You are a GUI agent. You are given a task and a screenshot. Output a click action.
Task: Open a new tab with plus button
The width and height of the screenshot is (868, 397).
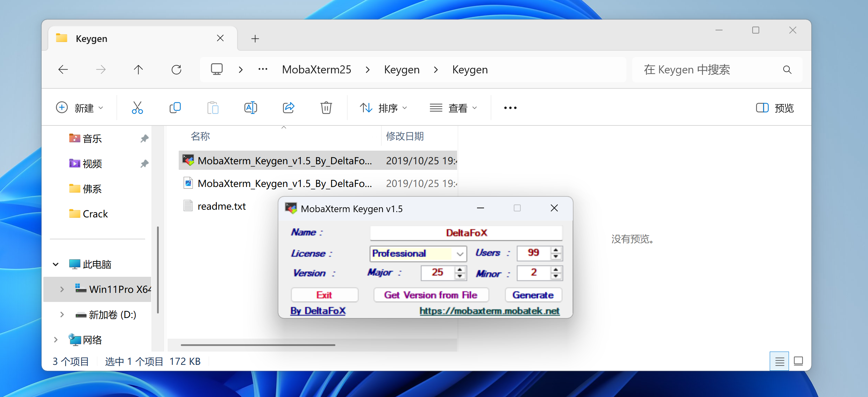(x=255, y=38)
